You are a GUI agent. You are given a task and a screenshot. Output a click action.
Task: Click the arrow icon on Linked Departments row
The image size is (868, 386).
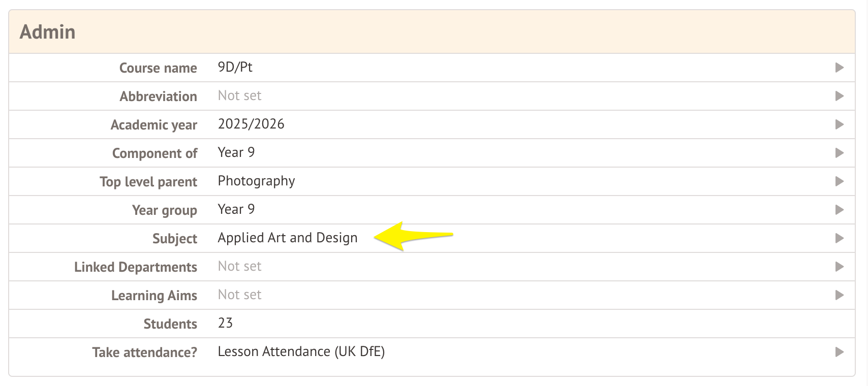point(840,267)
